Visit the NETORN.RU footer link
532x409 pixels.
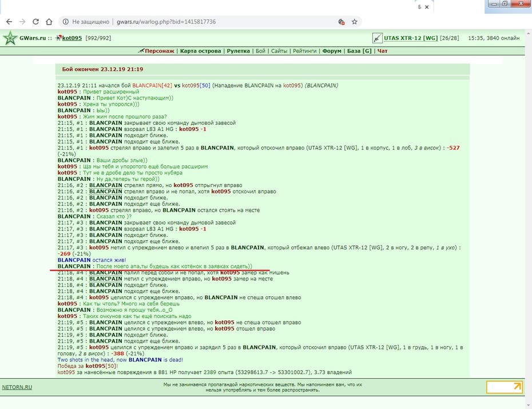tap(17, 387)
